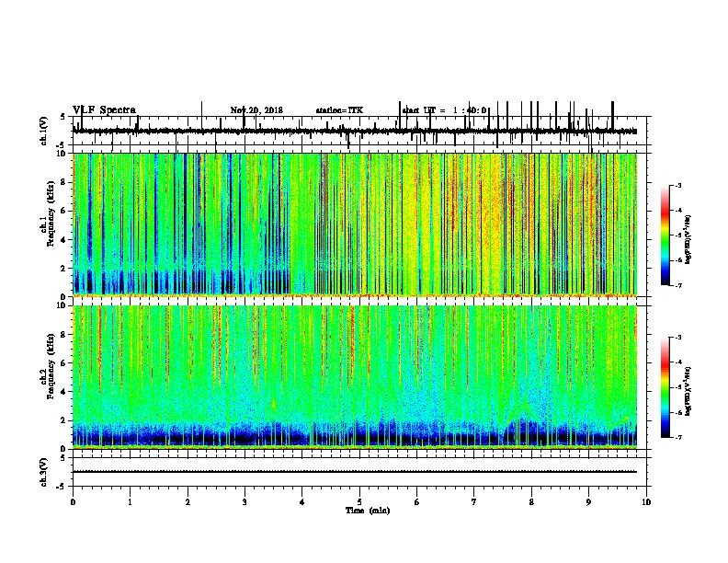728x563 pixels.
Task: Click time axis tick label "3"
Action: click(x=245, y=502)
